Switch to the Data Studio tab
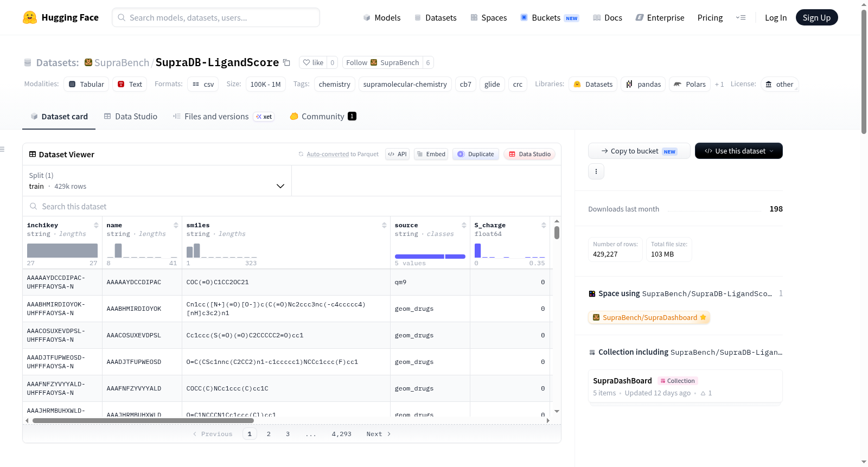This screenshot has height=467, width=868. (x=131, y=117)
